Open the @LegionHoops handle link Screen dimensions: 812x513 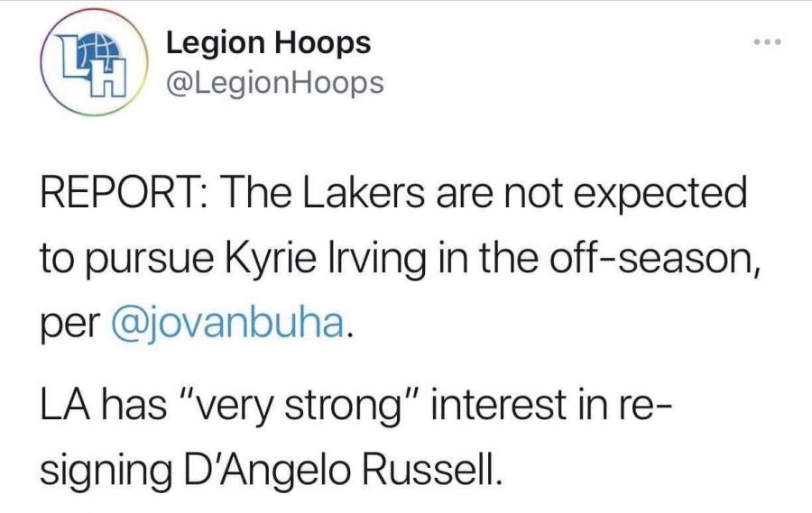(x=274, y=84)
